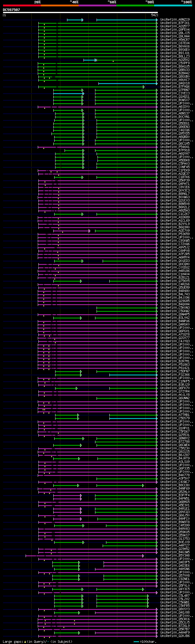Select the UniRef100_B0CVN1 label
The width and height of the screenshot is (195, 644).
pos(175,117)
